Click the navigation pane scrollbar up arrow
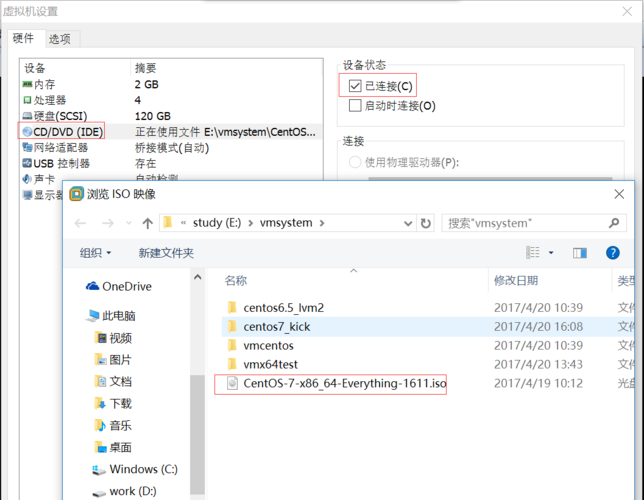The height and width of the screenshot is (500, 644). tap(198, 277)
